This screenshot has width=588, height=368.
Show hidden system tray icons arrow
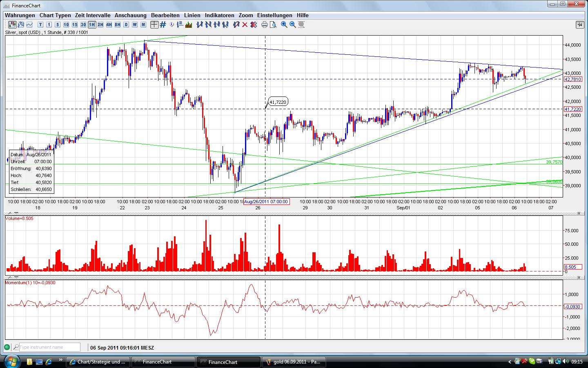[x=510, y=362]
